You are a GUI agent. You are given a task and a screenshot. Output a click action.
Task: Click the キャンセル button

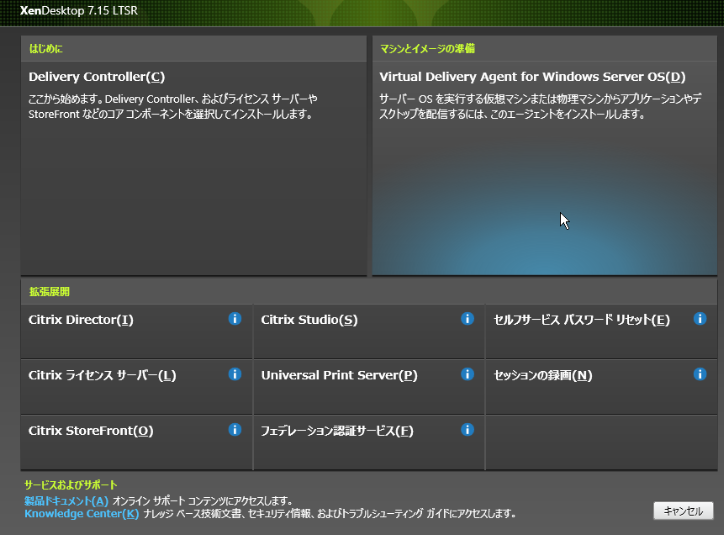point(683,511)
